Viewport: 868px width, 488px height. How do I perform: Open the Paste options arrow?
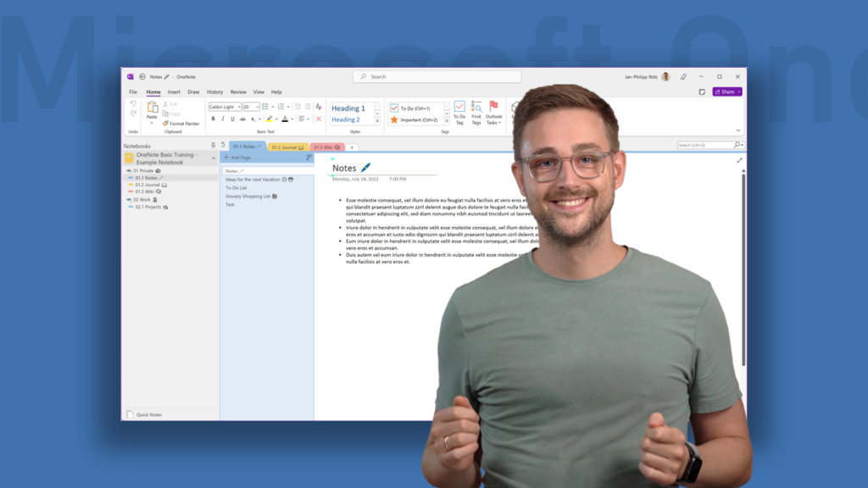pos(152,123)
